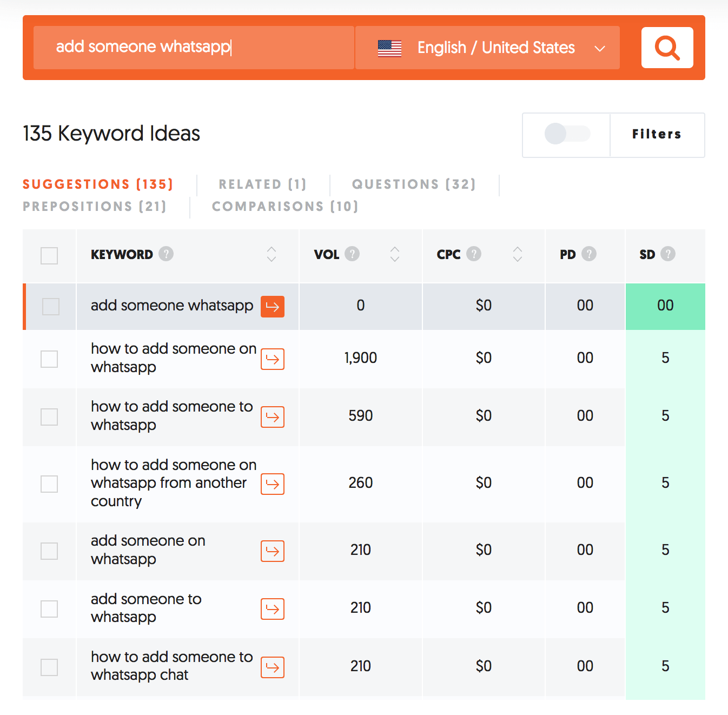Tick checkbox for 'how to add someone to whatsapp chat'
The width and height of the screenshot is (728, 715).
[x=49, y=667]
